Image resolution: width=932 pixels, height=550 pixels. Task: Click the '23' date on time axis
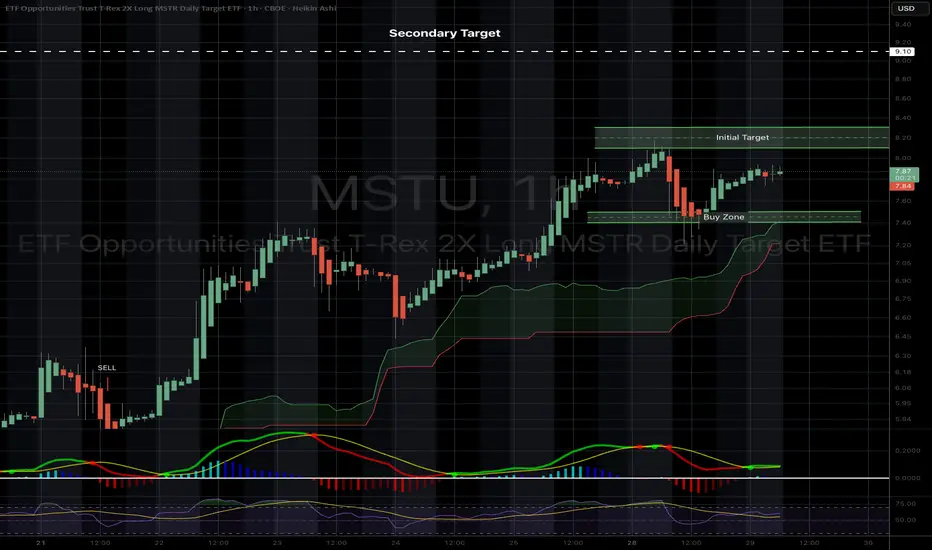(277, 543)
